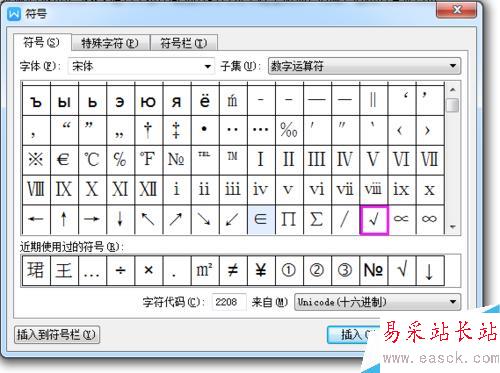Viewport: 500px width, 373px height.
Task: Select the right arrow symbol →
Action: click(92, 220)
